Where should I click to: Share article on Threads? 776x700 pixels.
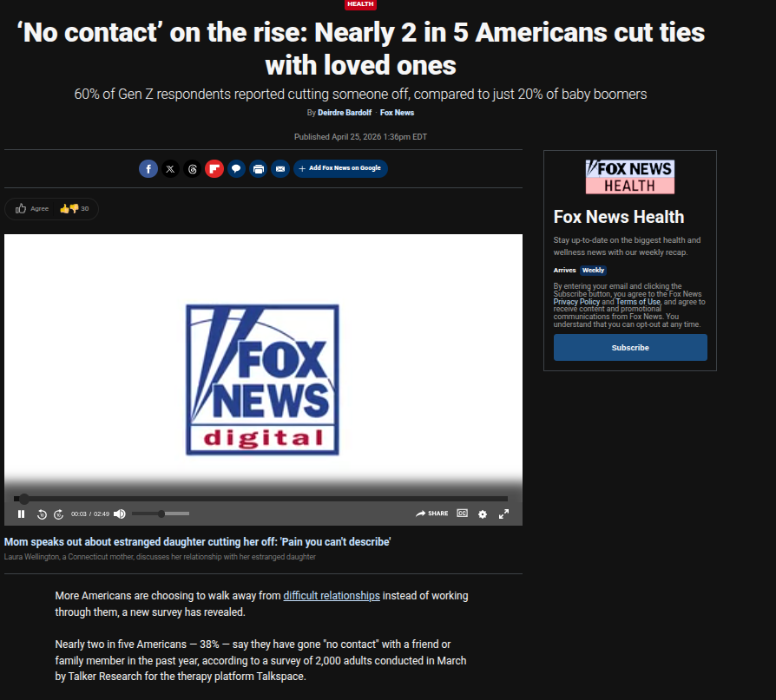192,168
